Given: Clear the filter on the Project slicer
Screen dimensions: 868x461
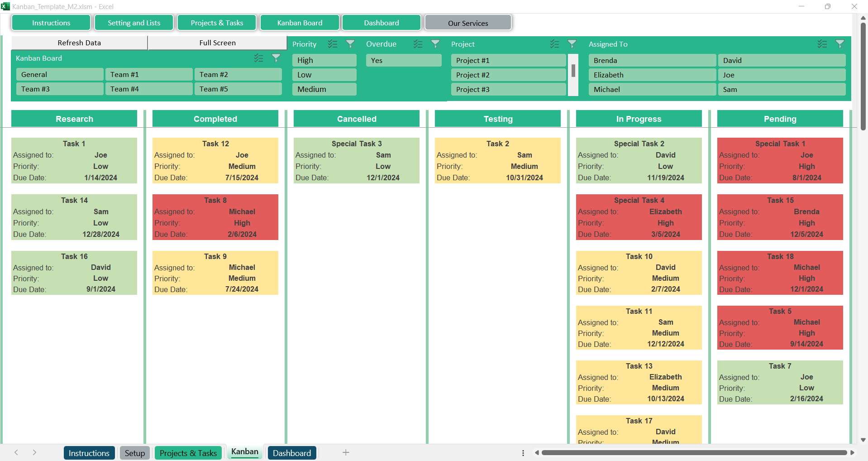Looking at the screenshot, I should coord(572,44).
